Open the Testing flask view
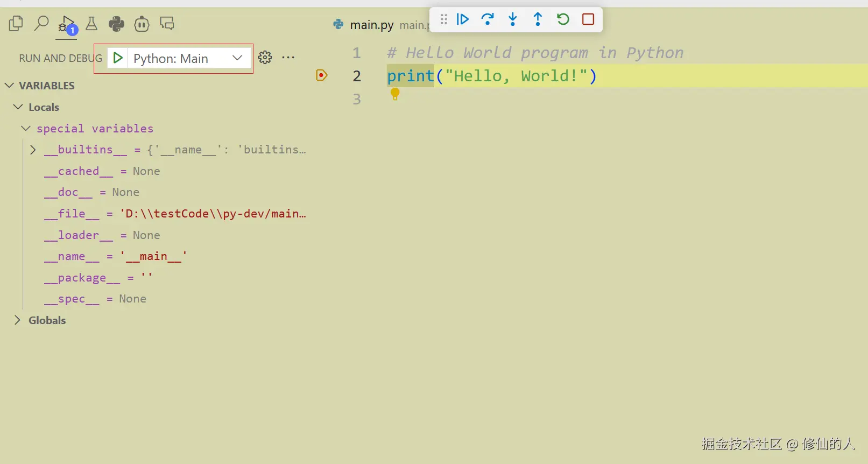This screenshot has width=868, height=464. 91,24
